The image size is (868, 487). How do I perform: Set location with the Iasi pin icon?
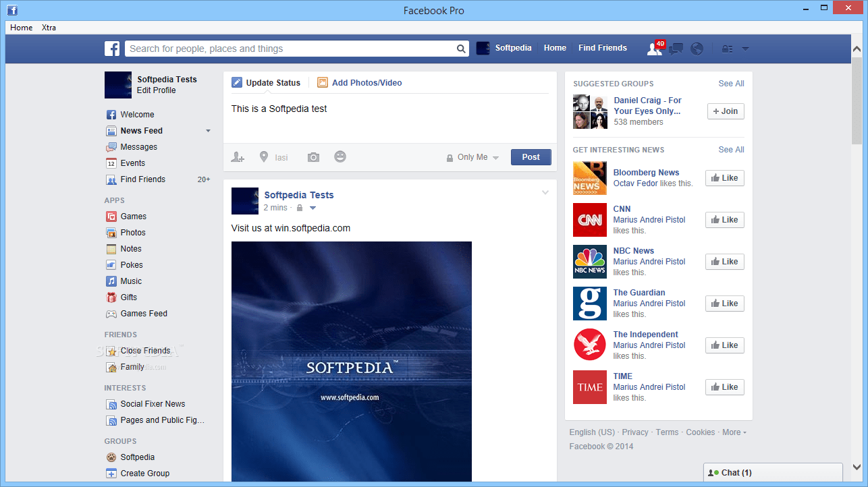coord(264,156)
